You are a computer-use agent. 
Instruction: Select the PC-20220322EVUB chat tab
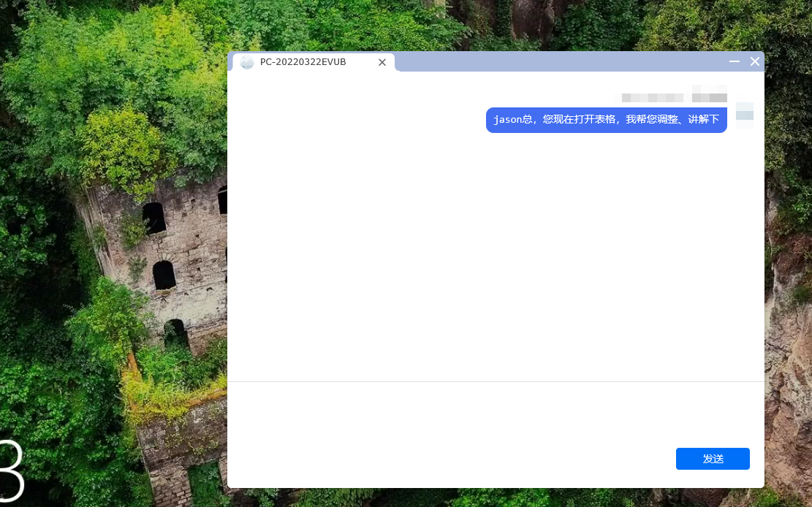(314, 62)
